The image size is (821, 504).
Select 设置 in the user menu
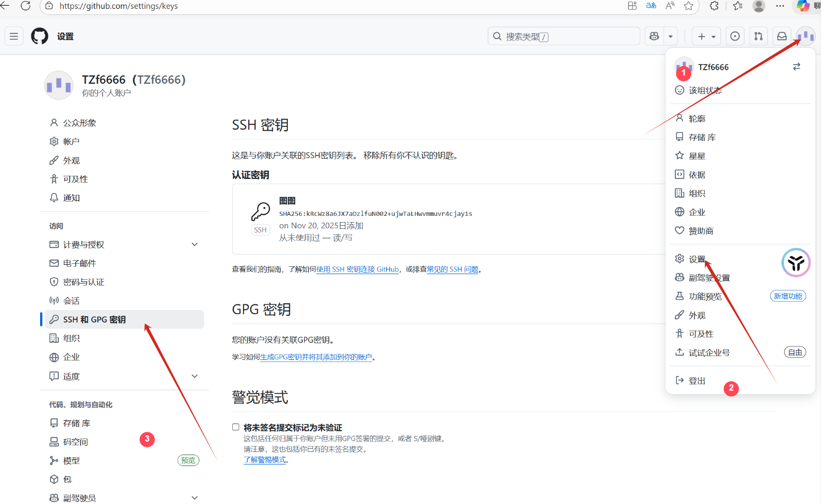click(x=697, y=259)
